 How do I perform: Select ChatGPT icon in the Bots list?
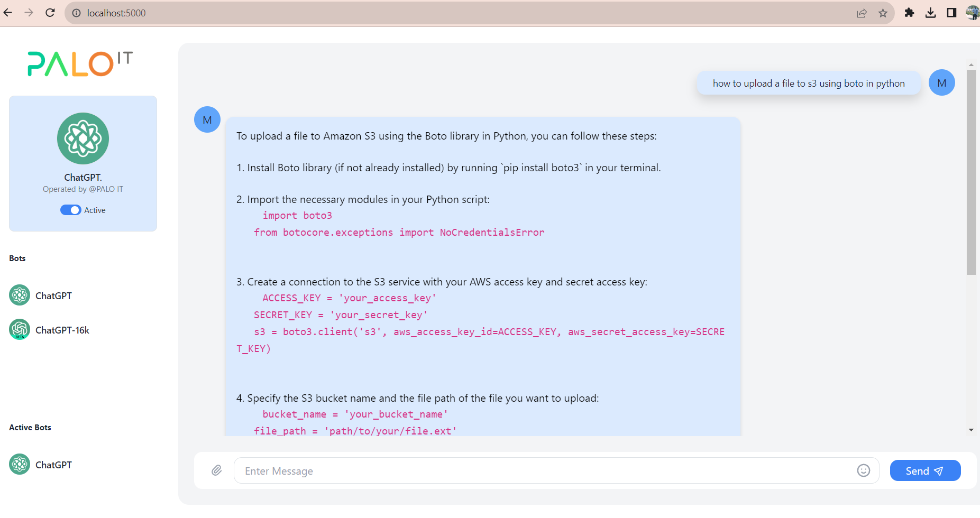coord(20,295)
